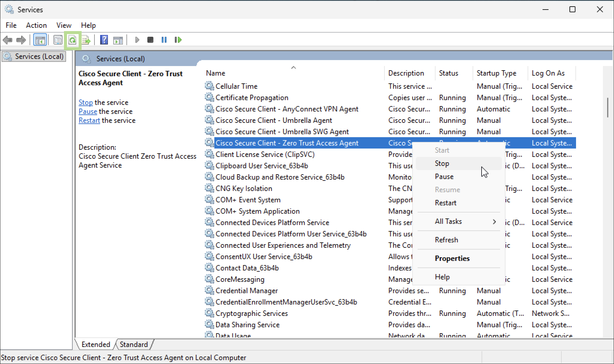Open the Help menu in menu bar
Screen dimensions: 614x364
[x=88, y=25]
